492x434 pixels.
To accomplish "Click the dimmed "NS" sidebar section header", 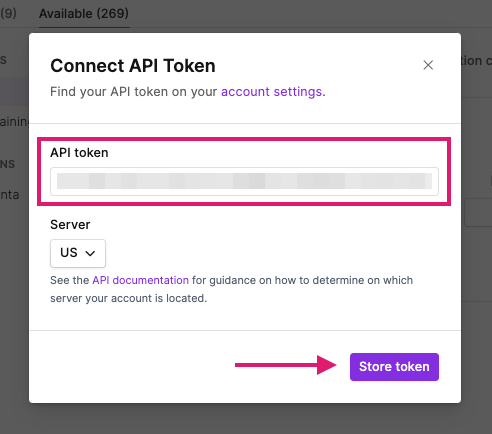I will pos(8,164).
